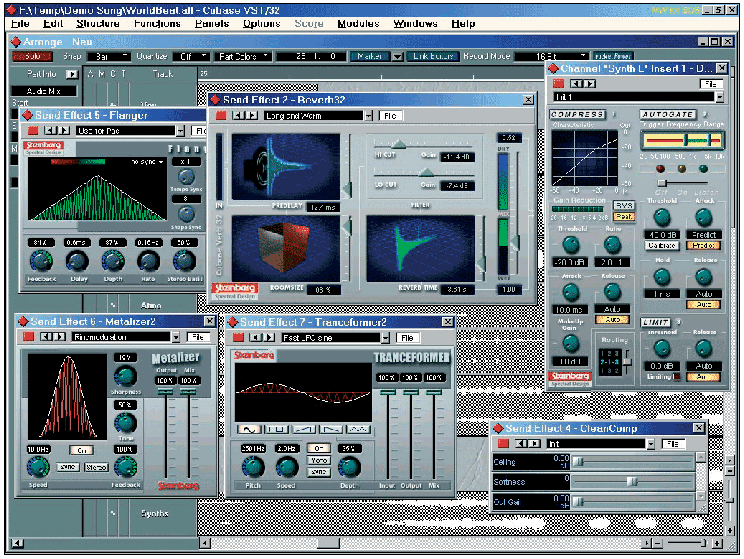Select next program in Reverb32 window

tap(252, 115)
